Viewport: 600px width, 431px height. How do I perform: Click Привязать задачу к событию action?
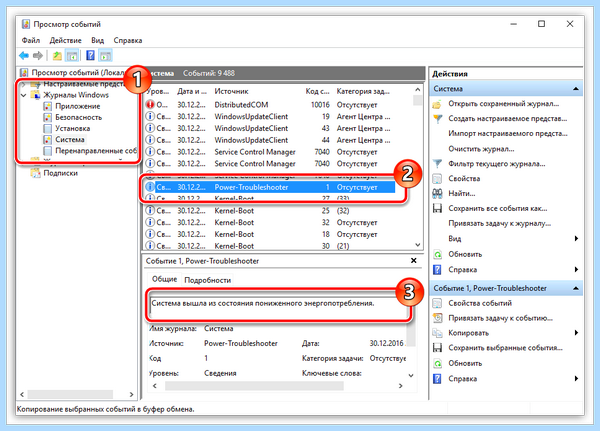501,318
